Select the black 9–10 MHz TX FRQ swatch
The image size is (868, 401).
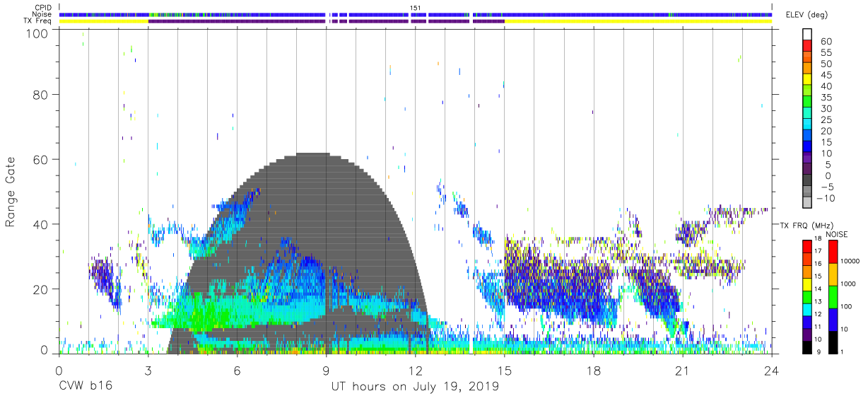click(807, 347)
